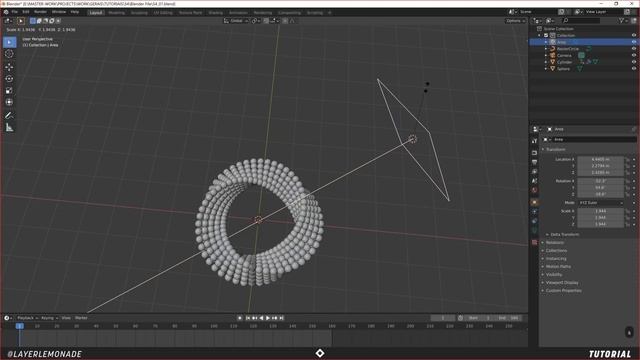
Task: Open the timeline Playback menu
Action: [27, 318]
